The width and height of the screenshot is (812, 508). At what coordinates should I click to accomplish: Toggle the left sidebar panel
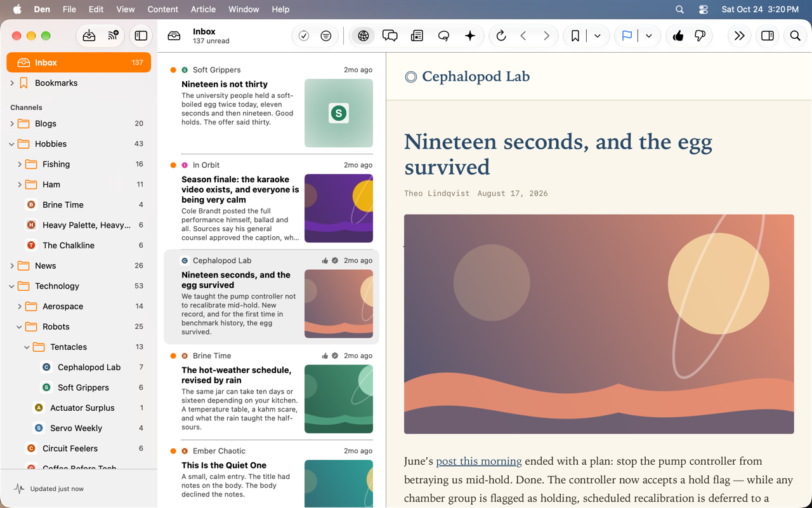click(141, 36)
